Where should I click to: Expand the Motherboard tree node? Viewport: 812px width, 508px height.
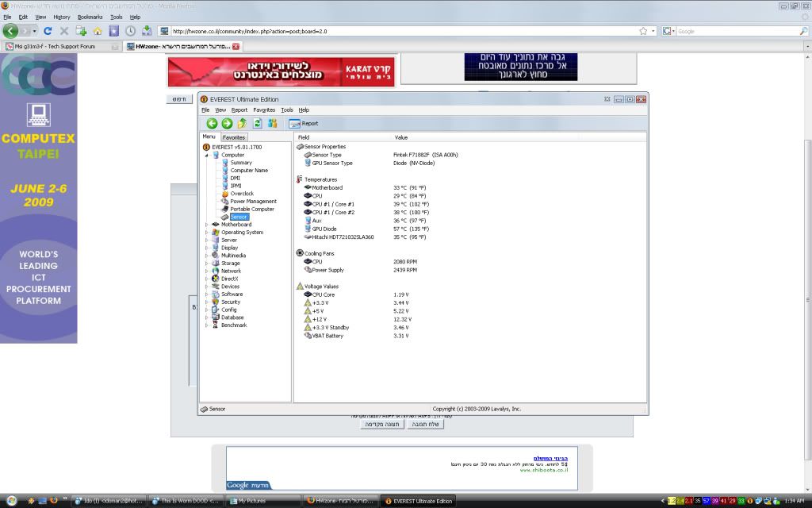(207, 225)
